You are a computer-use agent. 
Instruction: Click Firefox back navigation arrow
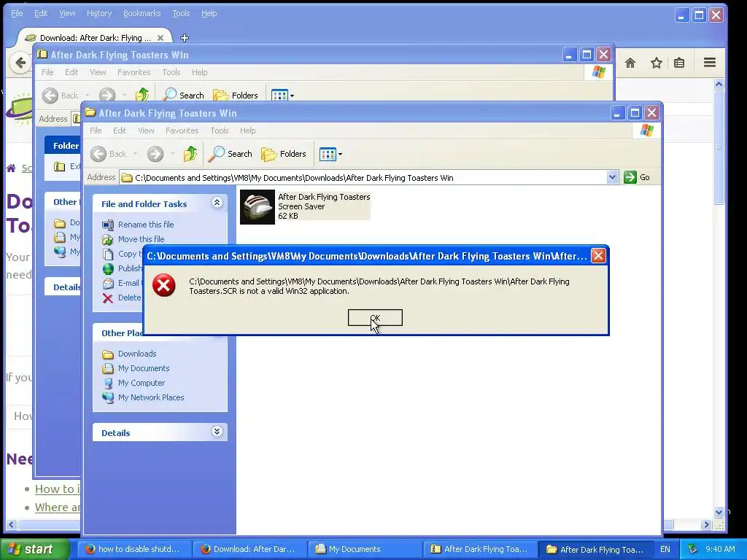pos(20,63)
